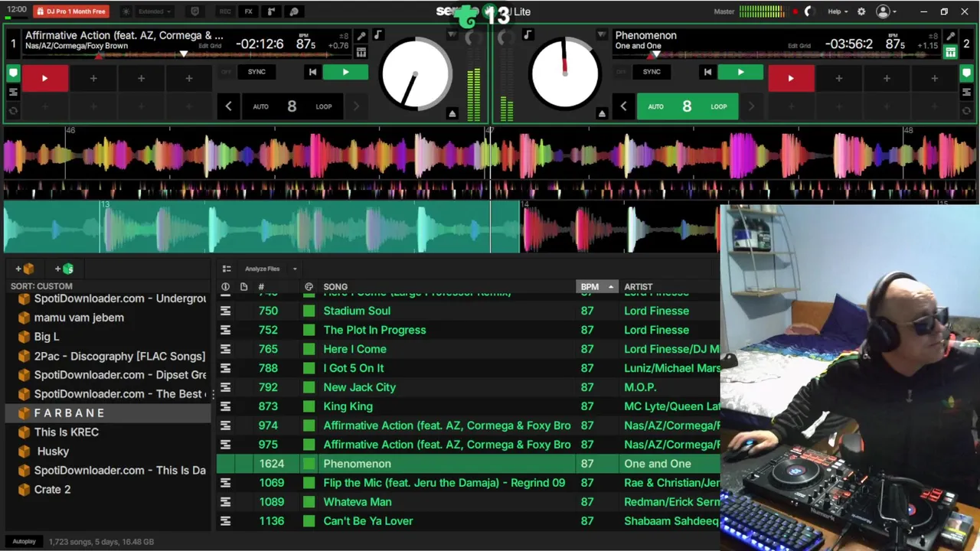The image size is (980, 551).
Task: Click the Analyze Files button
Action: 263,269
